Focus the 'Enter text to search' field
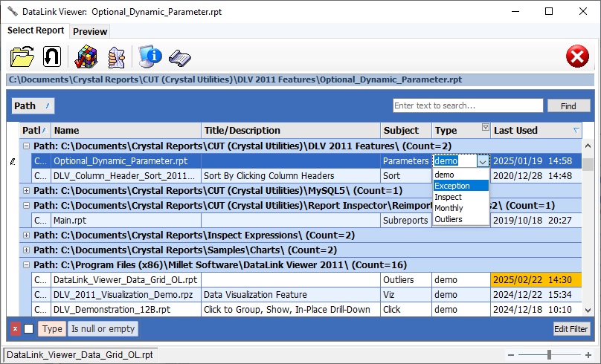601x364 pixels. [x=468, y=105]
